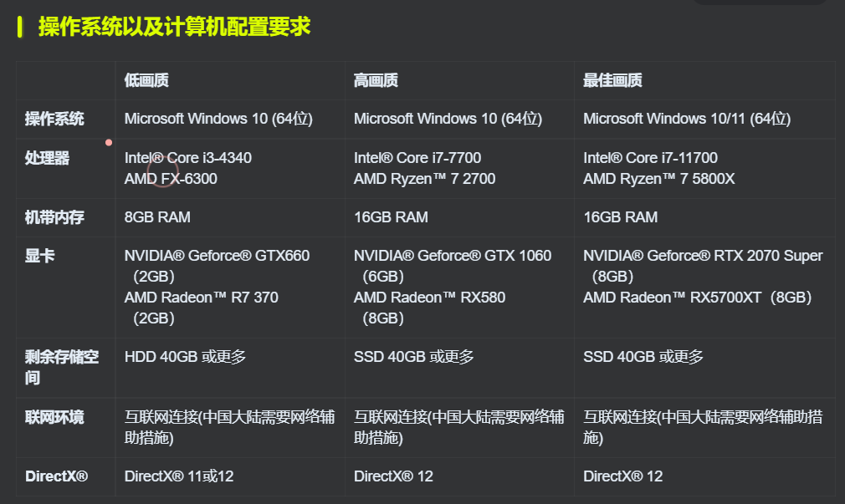Click NVIDIA® Geforce® GTX660 text

tap(218, 255)
